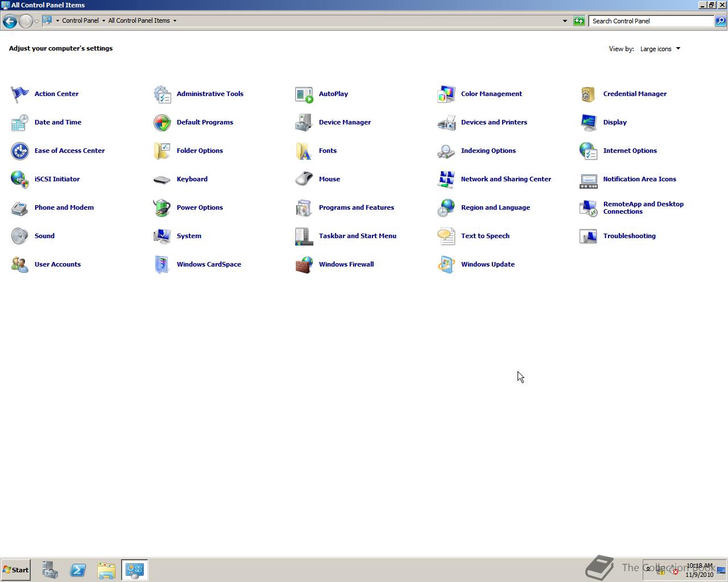Open the Action Center flag icon
The image size is (728, 582).
point(20,94)
